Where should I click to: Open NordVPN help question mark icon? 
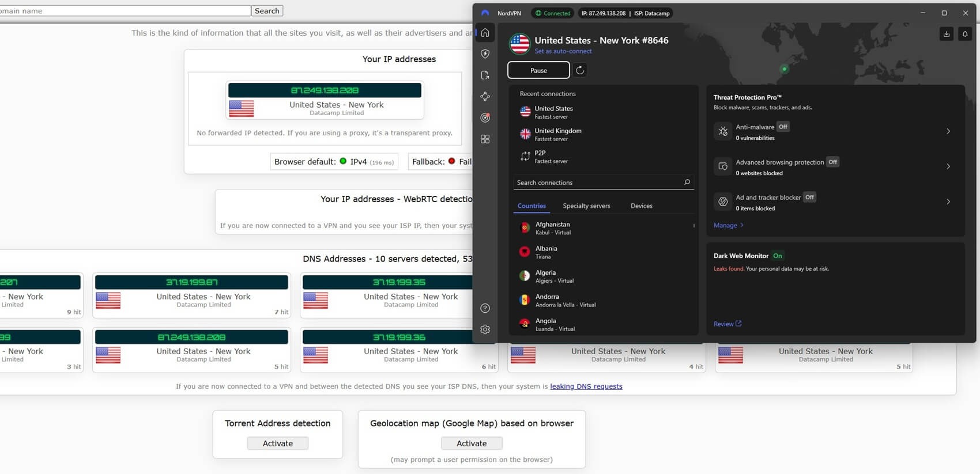pos(485,308)
